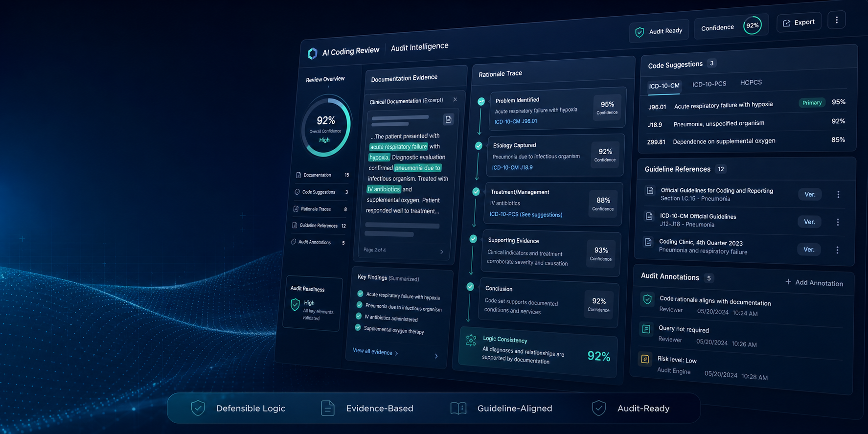This screenshot has height=434, width=868.
Task: Click shield icon on Code rationale aligns annotation
Action: [647, 299]
